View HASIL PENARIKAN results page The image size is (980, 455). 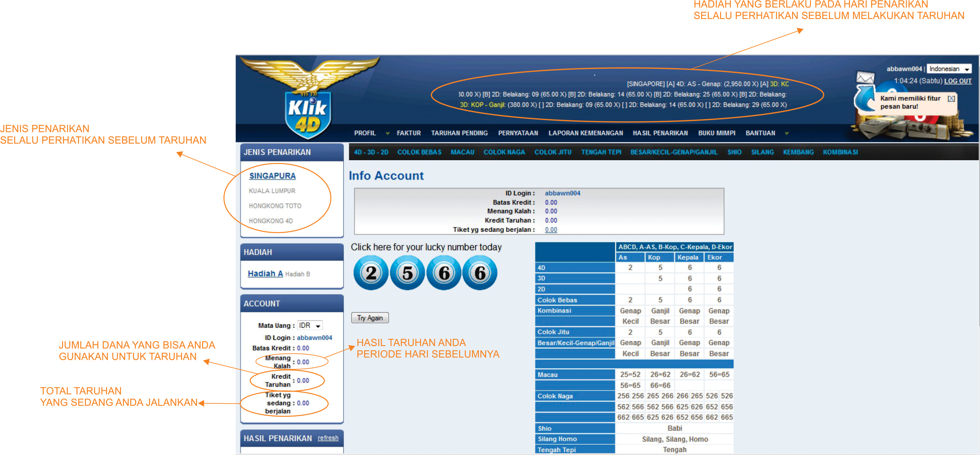[x=660, y=133]
